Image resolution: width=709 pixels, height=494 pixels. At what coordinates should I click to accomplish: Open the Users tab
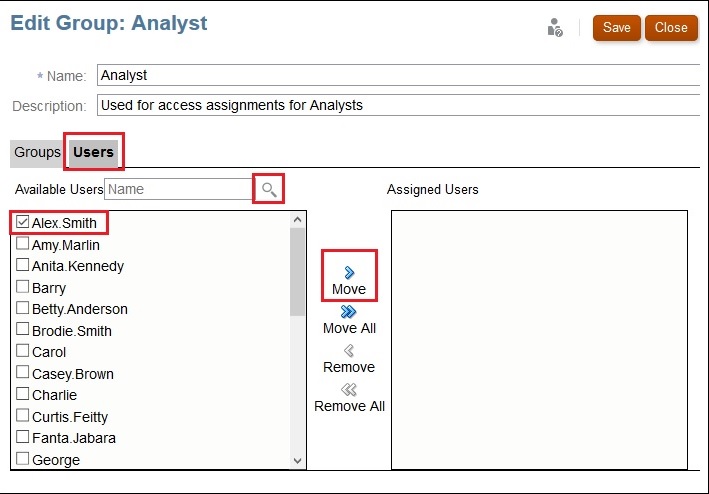point(94,152)
